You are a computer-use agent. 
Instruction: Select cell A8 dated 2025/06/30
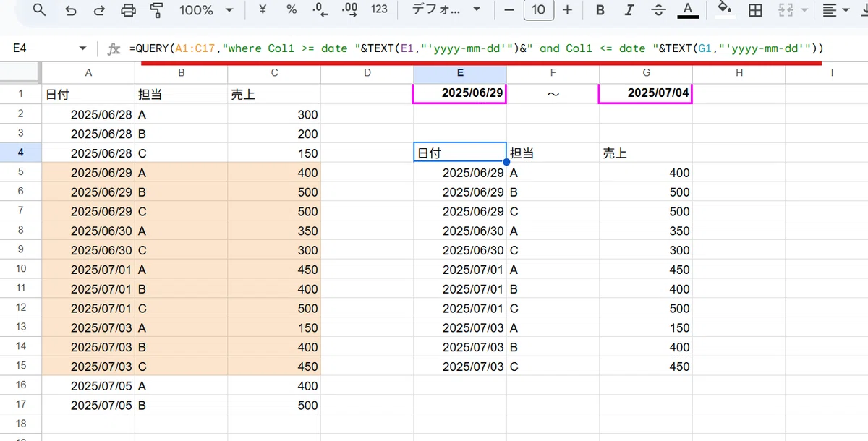point(88,231)
